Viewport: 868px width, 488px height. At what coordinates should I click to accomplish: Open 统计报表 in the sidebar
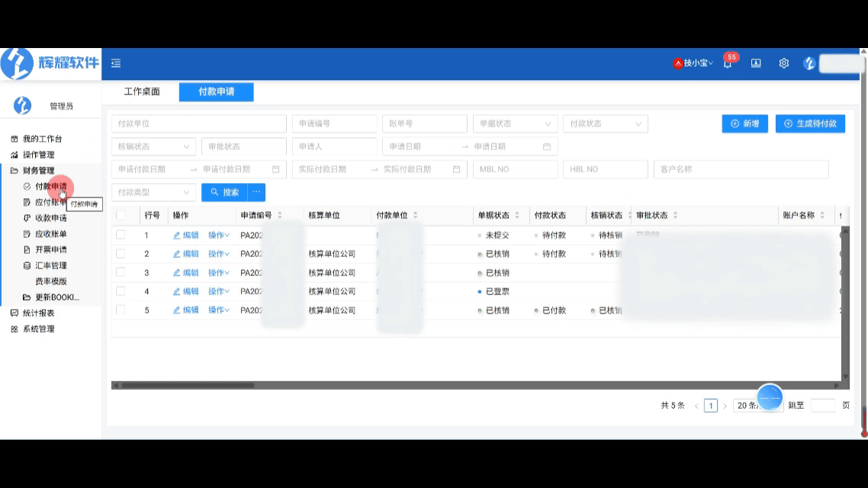pos(38,313)
